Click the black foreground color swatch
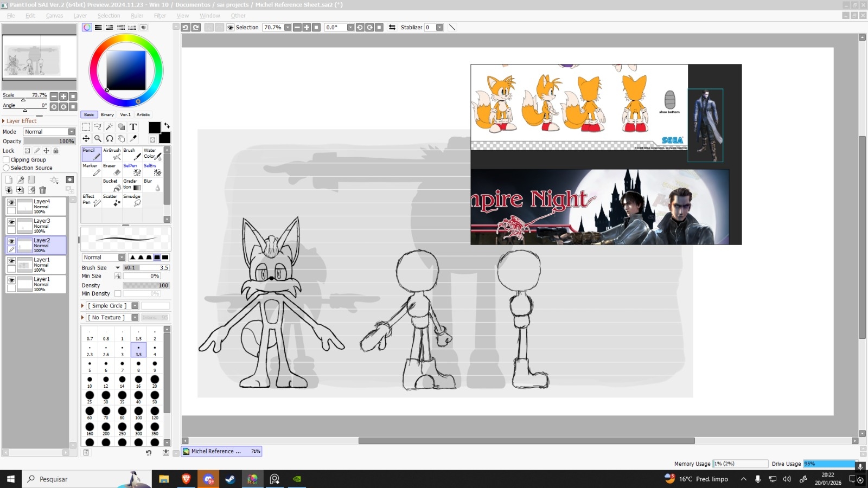 tap(155, 127)
